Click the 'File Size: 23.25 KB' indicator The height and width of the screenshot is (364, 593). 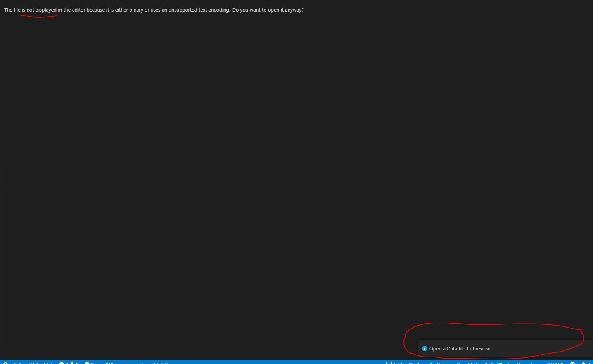(487, 363)
